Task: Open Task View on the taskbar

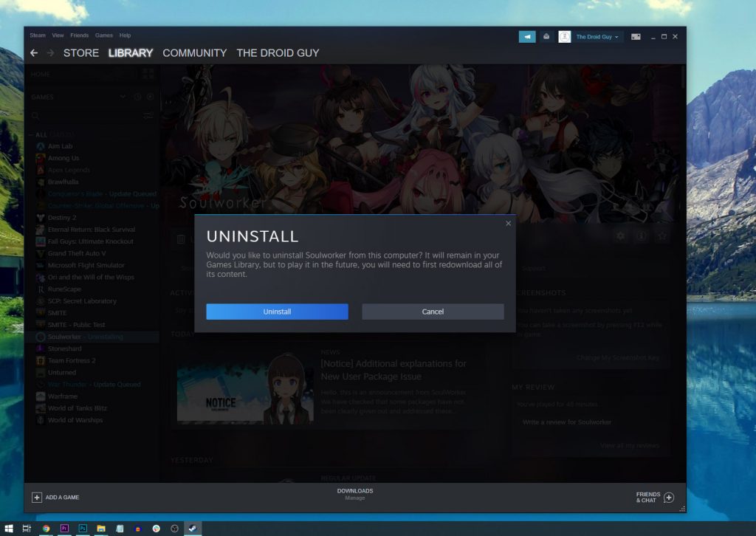Action: point(27,529)
